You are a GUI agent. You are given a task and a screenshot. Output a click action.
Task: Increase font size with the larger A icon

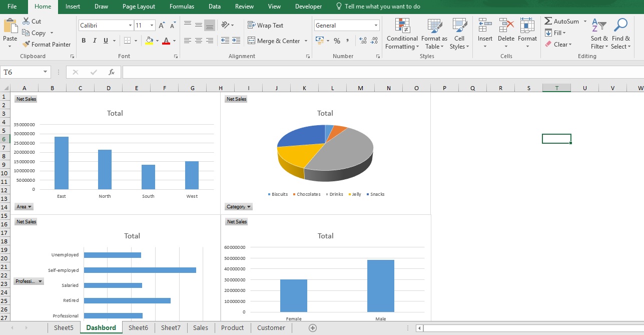click(x=161, y=25)
